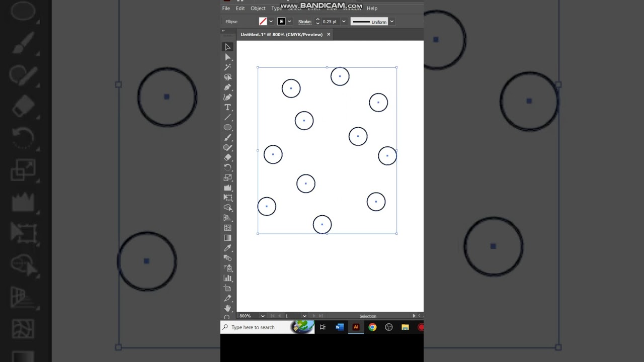Select the Slice tool

[x=227, y=298]
